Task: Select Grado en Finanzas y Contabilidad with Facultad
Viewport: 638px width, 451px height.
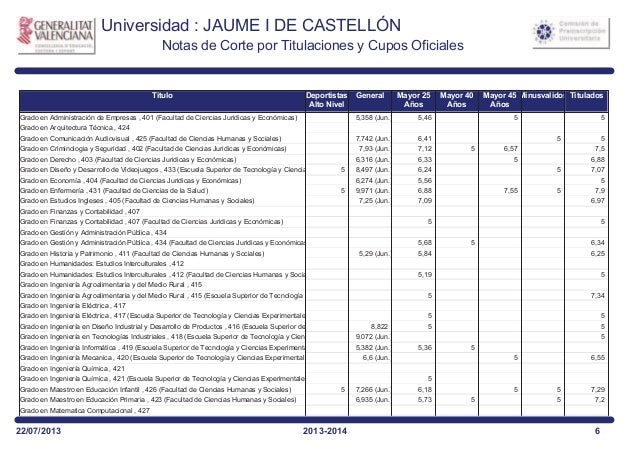Action: (314, 222)
